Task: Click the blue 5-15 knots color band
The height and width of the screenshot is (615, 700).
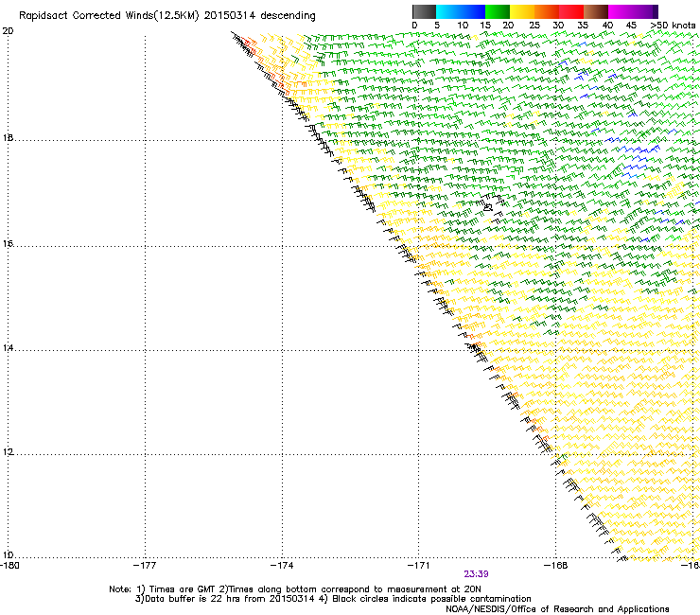Action: coord(461,11)
